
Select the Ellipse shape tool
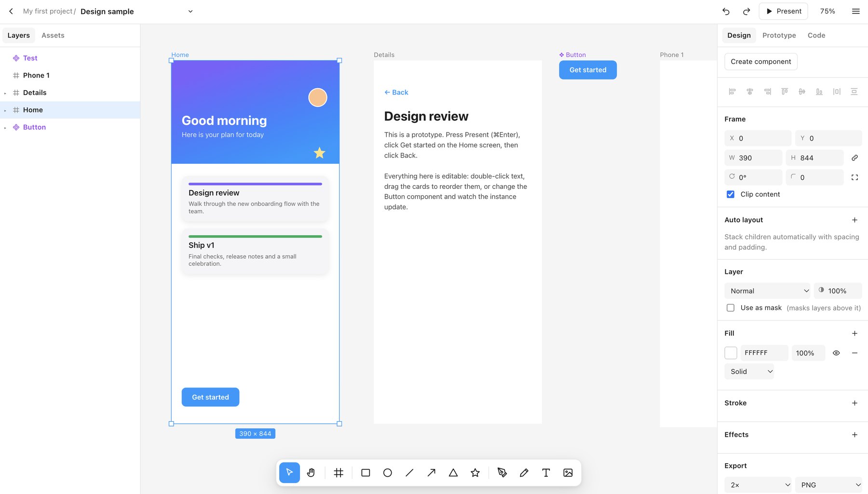click(387, 473)
